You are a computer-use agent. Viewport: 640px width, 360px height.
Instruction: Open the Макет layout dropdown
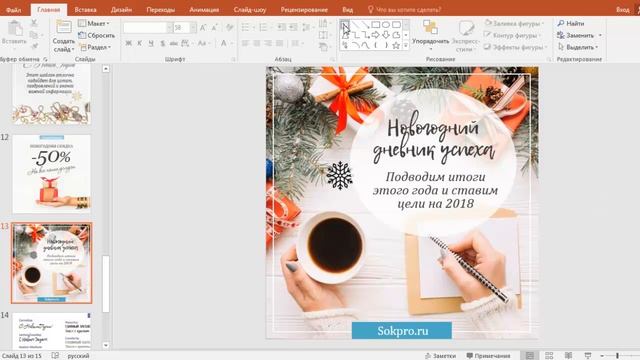tap(94, 24)
